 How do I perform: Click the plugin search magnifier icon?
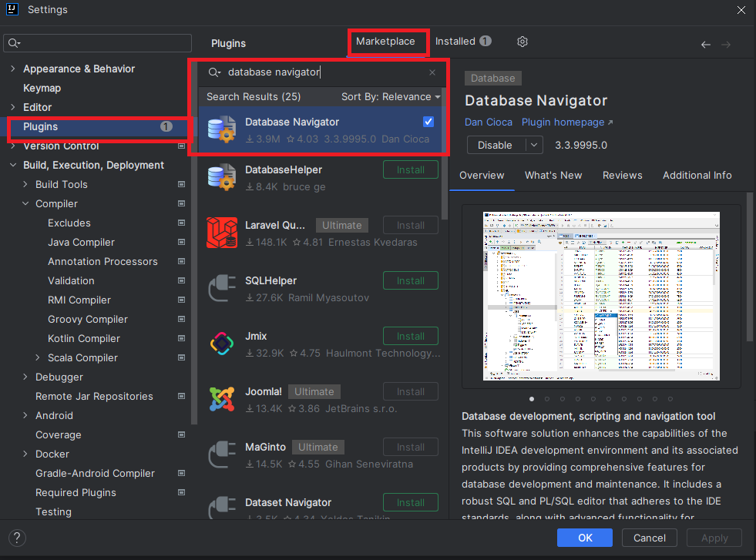pyautogui.click(x=214, y=72)
